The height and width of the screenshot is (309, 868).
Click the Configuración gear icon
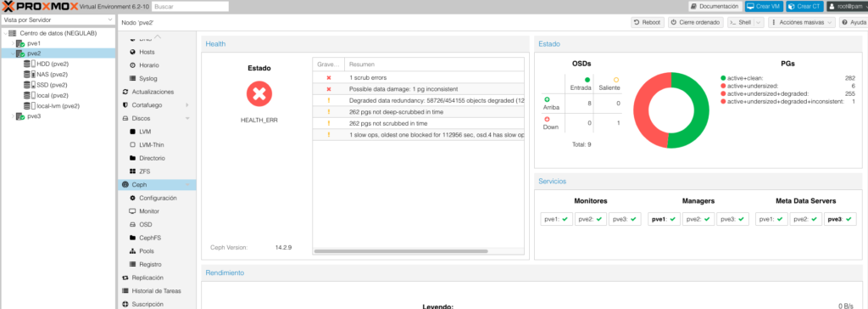pyautogui.click(x=133, y=198)
